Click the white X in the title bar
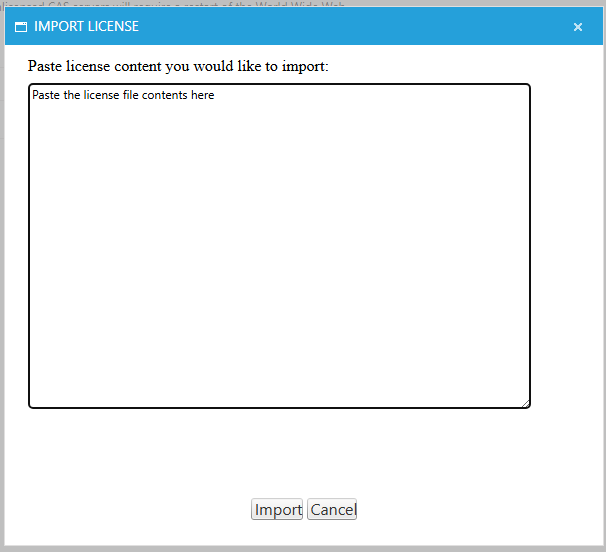606x552 pixels. pos(578,27)
